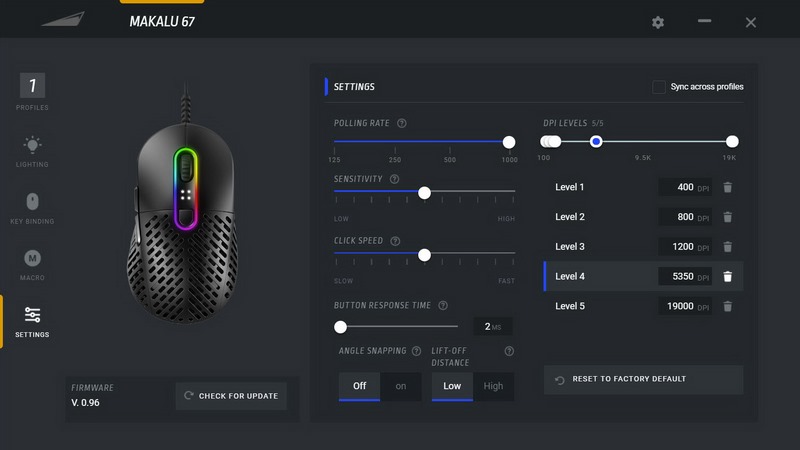800x450 pixels.
Task: Click Reset to Factory Default
Action: (x=643, y=379)
